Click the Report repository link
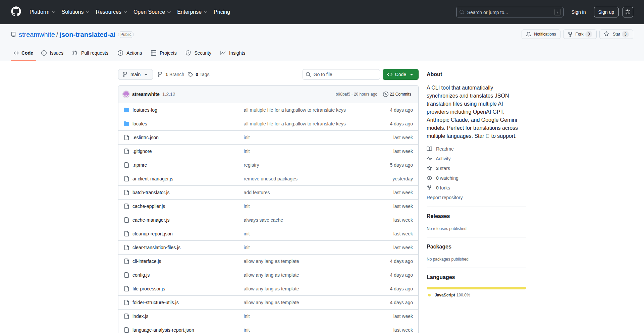The height and width of the screenshot is (333, 644). (444, 198)
